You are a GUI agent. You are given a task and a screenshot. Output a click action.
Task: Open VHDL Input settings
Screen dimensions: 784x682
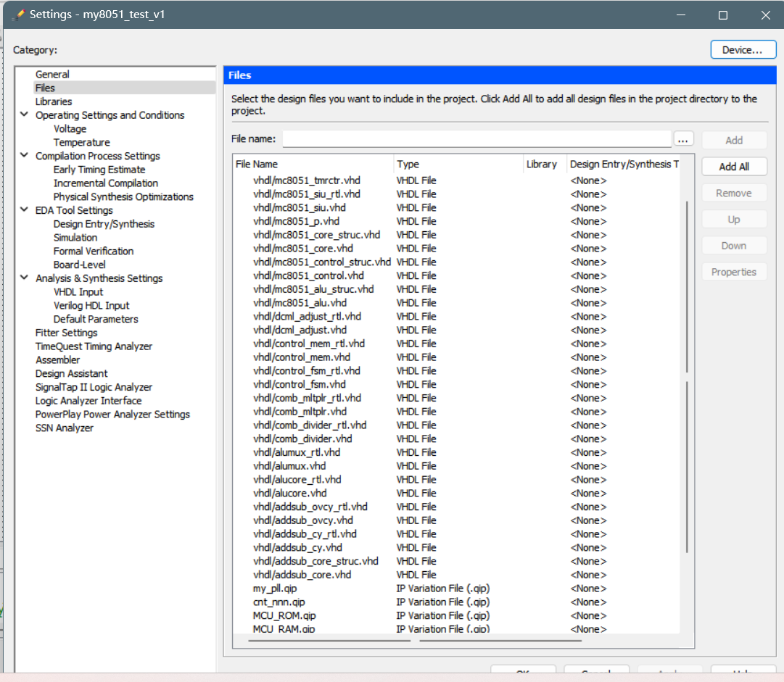click(x=78, y=292)
